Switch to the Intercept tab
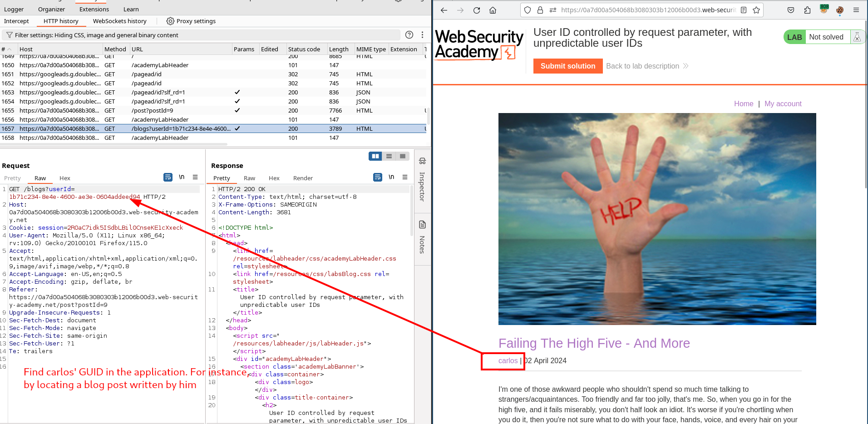This screenshot has height=424, width=868. point(16,21)
